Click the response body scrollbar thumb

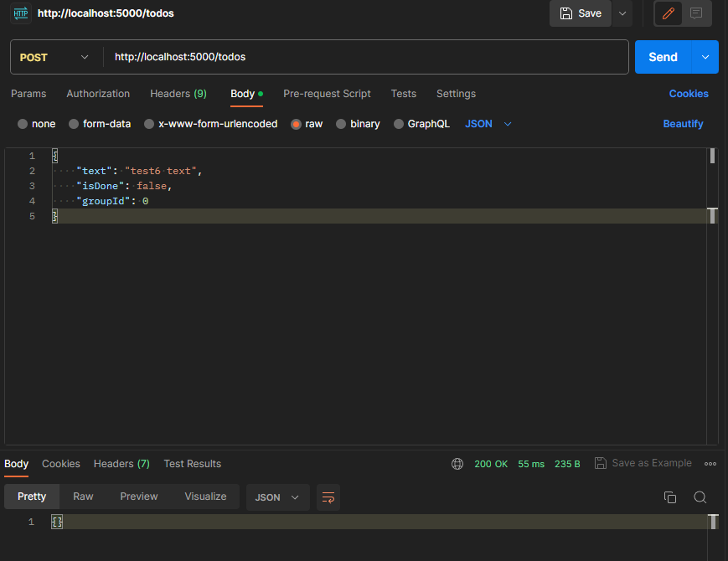tap(713, 522)
